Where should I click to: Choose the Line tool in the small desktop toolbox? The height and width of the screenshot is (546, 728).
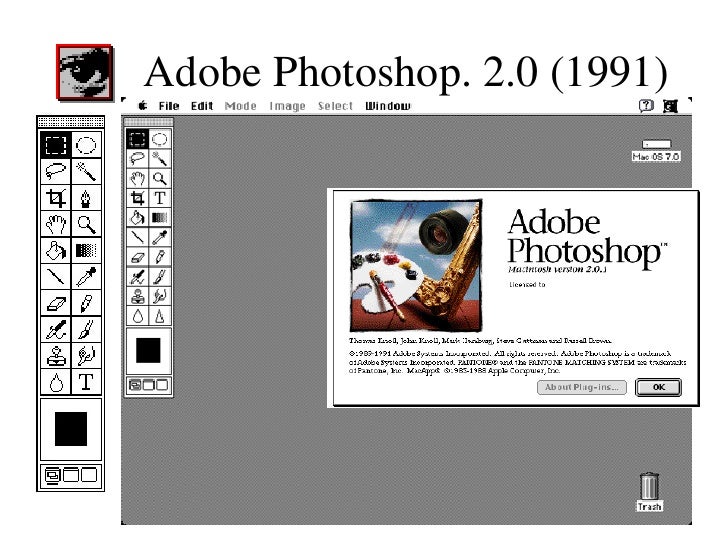(x=137, y=237)
